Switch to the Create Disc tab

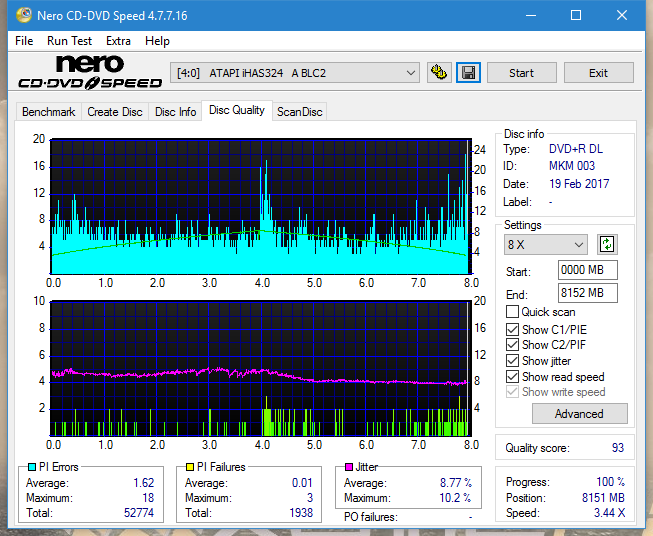(x=115, y=112)
